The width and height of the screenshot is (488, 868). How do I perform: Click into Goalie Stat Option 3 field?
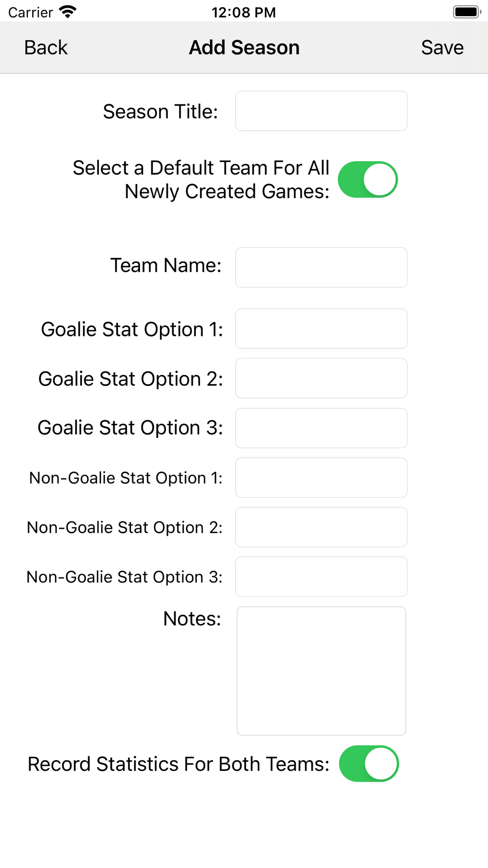pos(321,428)
